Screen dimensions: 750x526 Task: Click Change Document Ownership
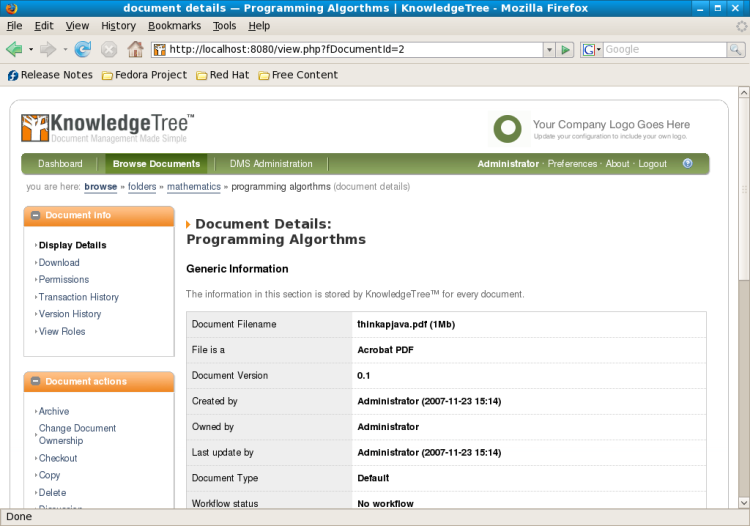coord(77,434)
